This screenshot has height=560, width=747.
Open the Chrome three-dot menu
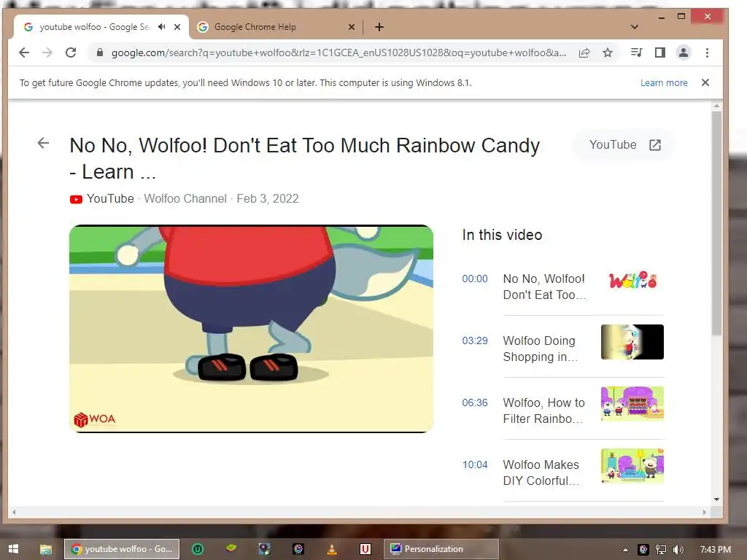(x=707, y=52)
